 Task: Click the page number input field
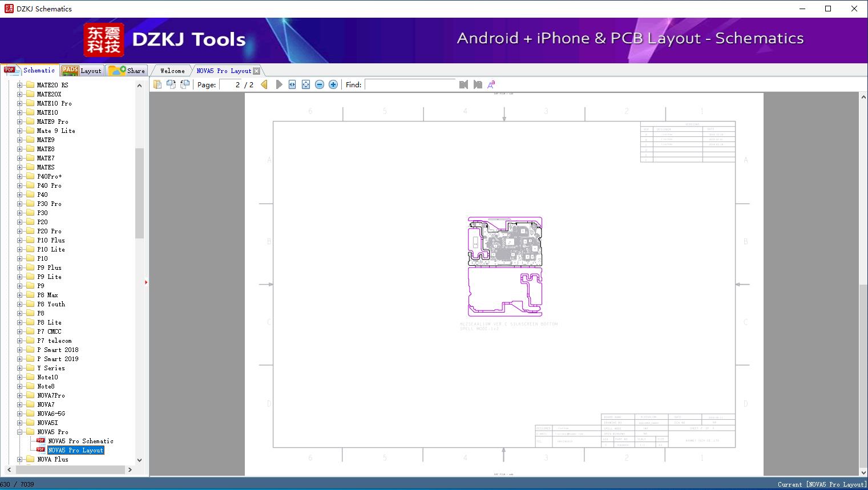point(231,84)
